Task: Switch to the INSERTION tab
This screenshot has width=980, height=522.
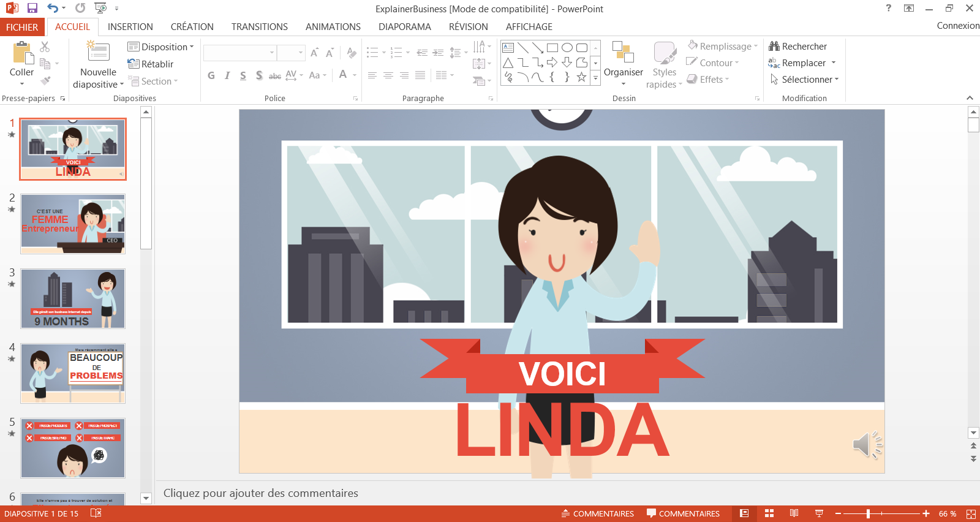Action: [130, 27]
